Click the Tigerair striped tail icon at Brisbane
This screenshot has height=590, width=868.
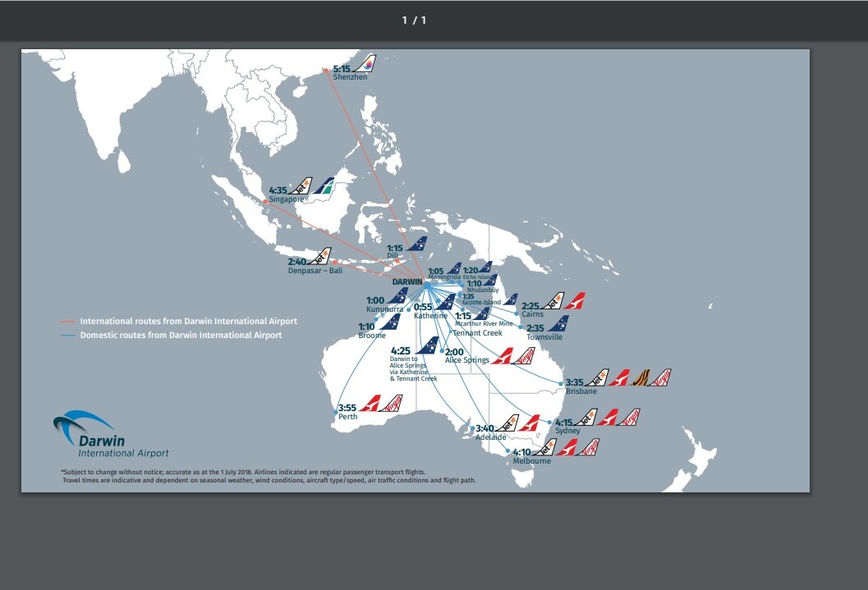[x=639, y=377]
